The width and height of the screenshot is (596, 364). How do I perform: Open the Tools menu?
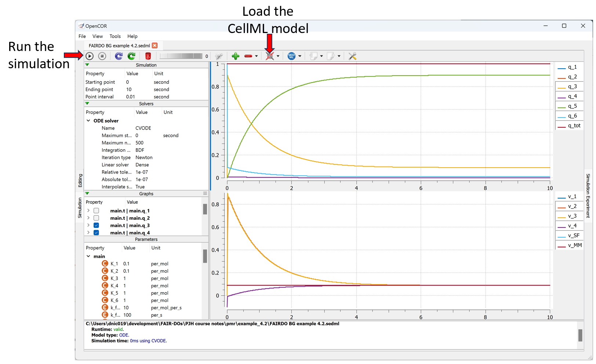[x=115, y=36]
